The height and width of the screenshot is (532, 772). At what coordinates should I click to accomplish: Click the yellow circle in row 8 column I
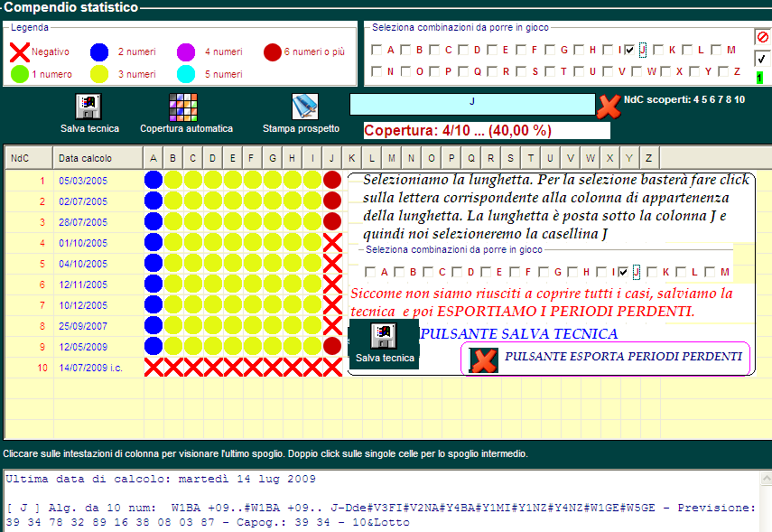coord(312,325)
